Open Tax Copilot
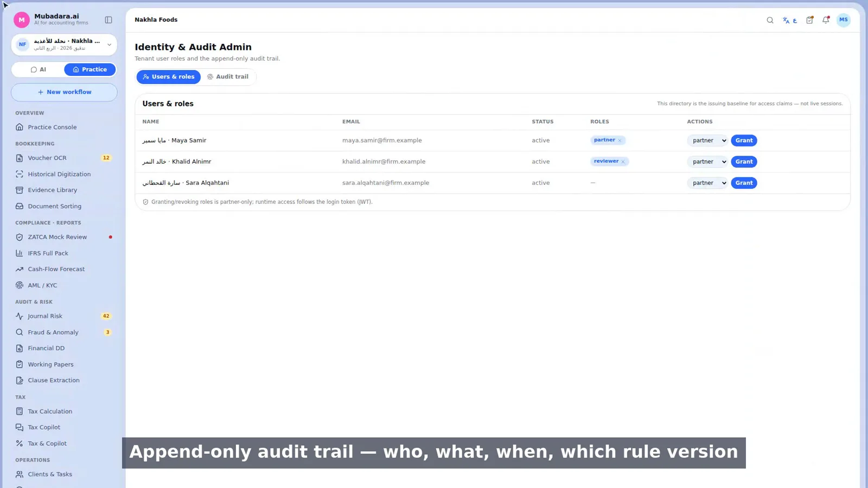This screenshot has height=488, width=868. tap(64, 427)
